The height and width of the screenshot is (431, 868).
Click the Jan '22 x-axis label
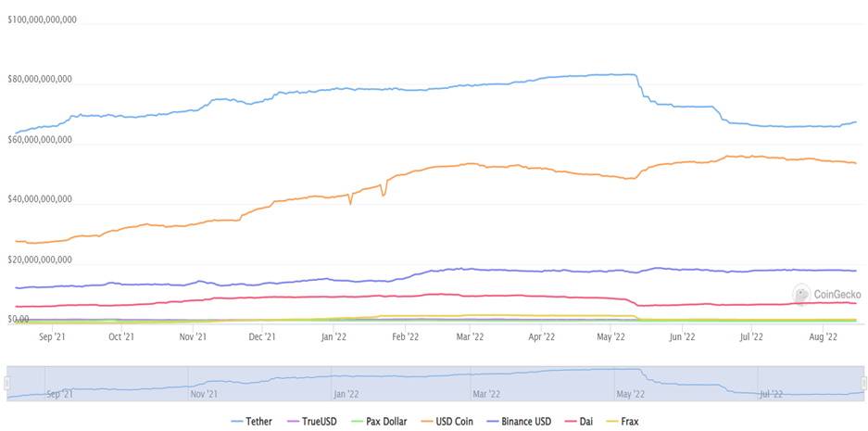[x=333, y=338]
